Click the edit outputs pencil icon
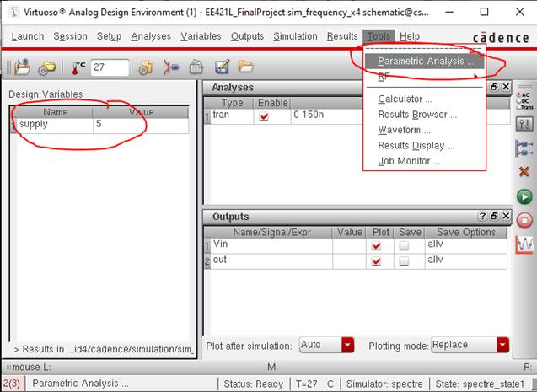Image resolution: width=537 pixels, height=392 pixels. (x=222, y=67)
